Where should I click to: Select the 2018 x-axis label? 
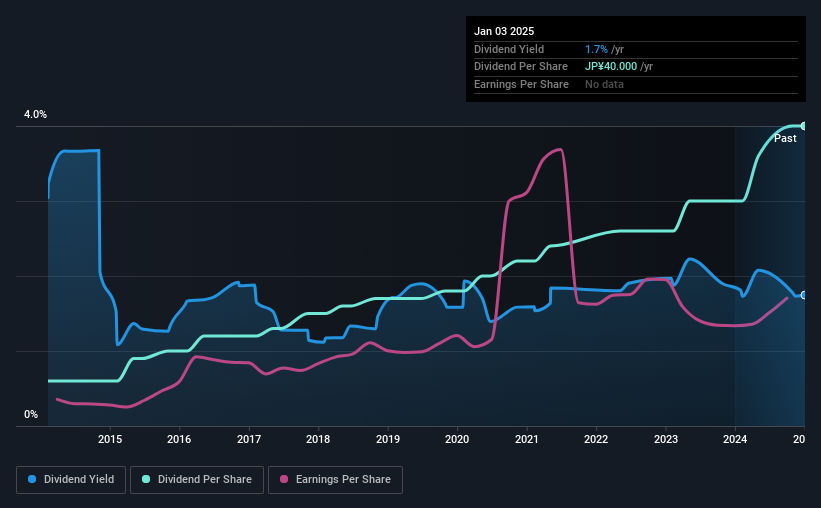click(318, 439)
